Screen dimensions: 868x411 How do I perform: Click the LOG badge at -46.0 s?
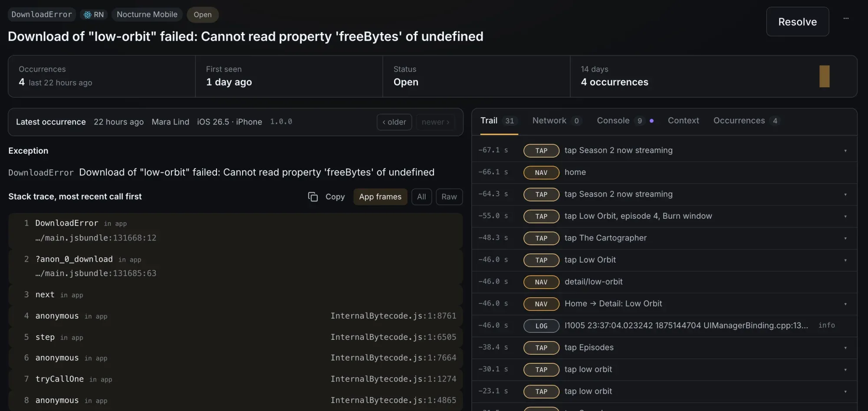point(541,326)
